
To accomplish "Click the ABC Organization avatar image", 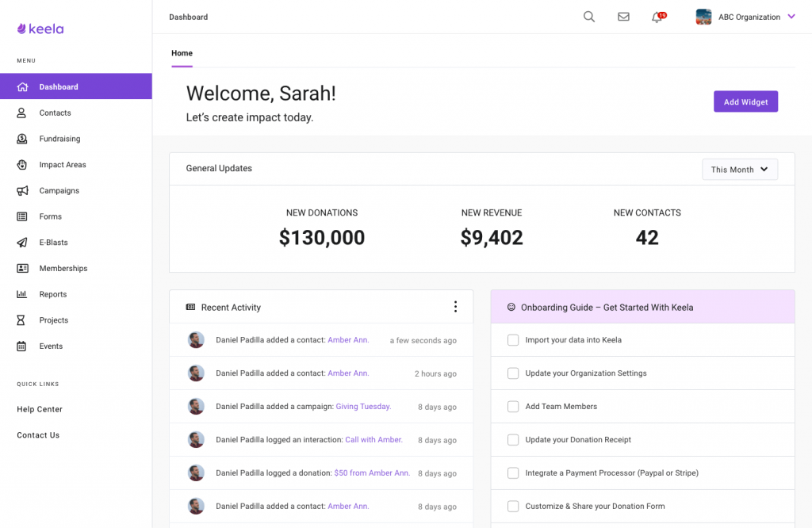I will (x=703, y=16).
